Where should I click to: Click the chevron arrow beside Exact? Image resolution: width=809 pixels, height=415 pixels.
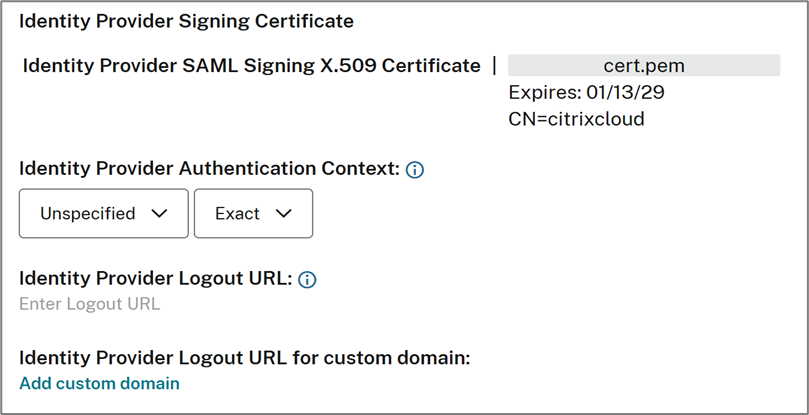pyautogui.click(x=283, y=213)
